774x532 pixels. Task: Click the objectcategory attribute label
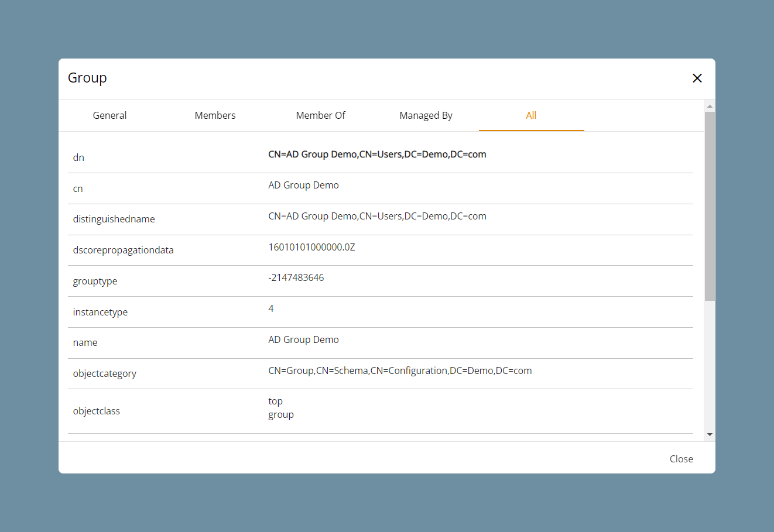point(104,373)
